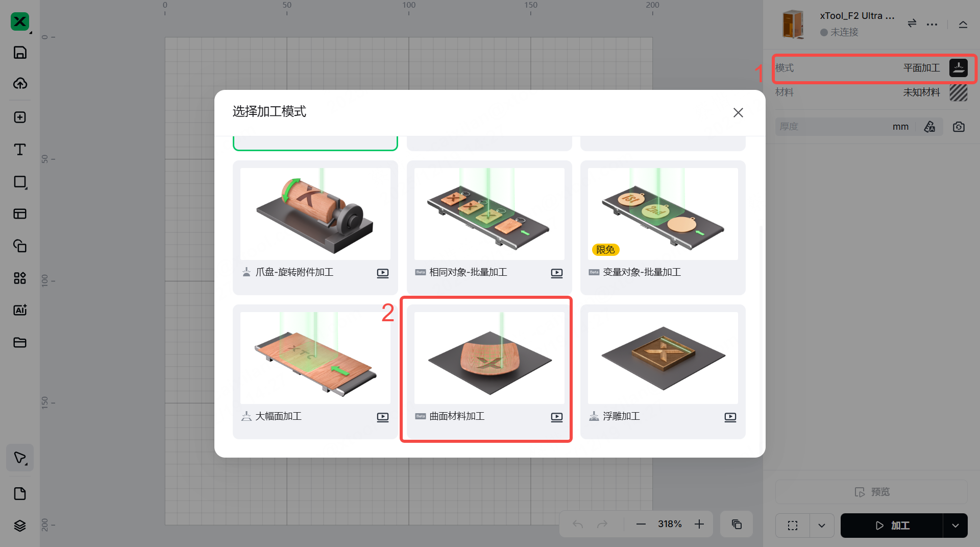Expand the framing options dropdown arrow

point(822,526)
